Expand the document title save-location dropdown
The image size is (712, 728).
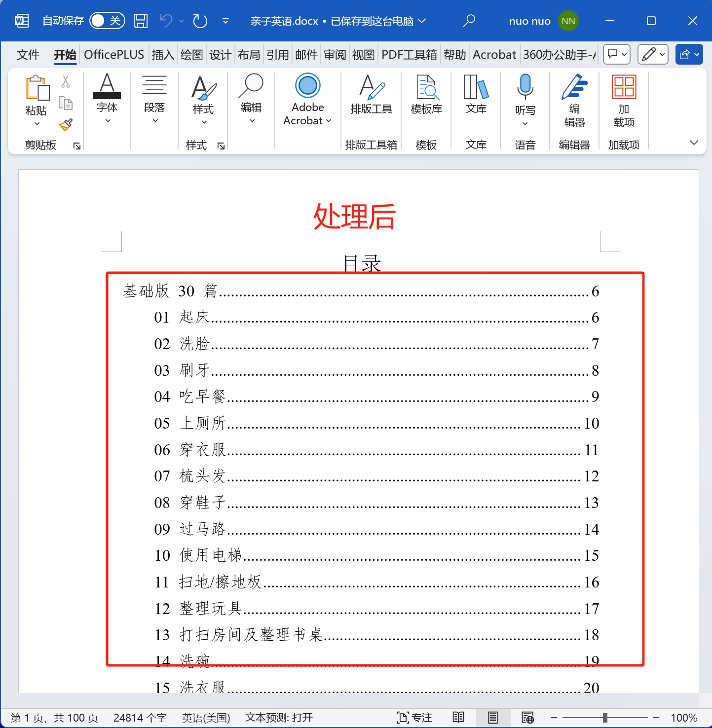(x=422, y=21)
